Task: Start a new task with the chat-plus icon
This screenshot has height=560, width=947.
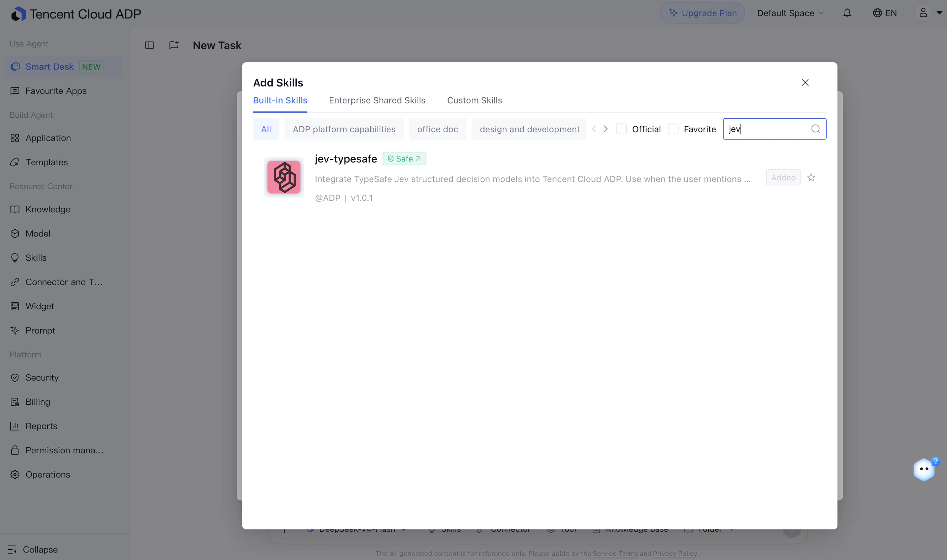Action: (174, 45)
